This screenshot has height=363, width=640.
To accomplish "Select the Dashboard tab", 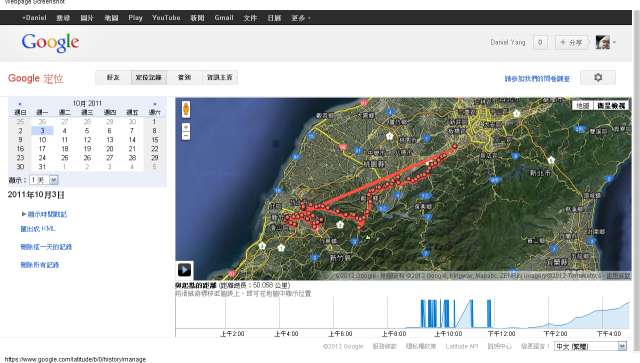I will point(220,77).
